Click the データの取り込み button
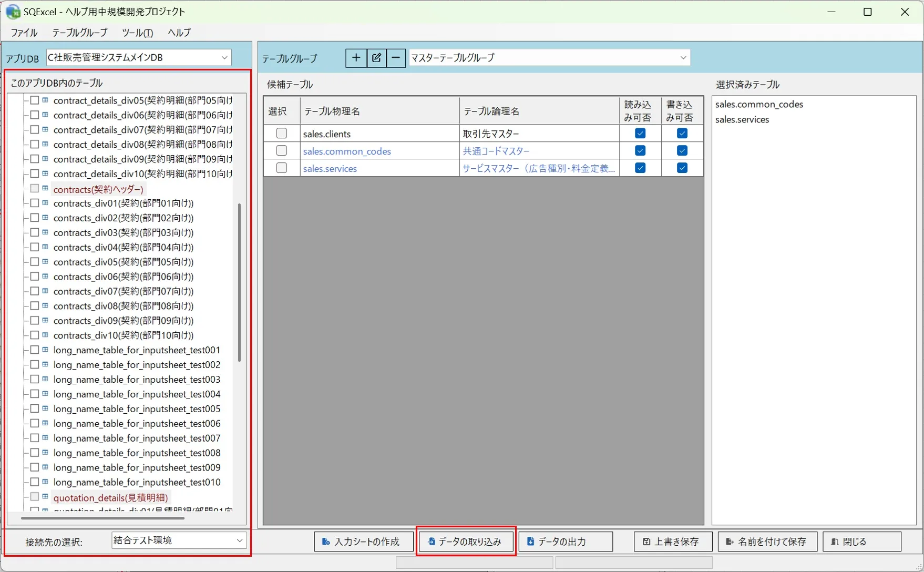This screenshot has height=572, width=924. point(466,542)
